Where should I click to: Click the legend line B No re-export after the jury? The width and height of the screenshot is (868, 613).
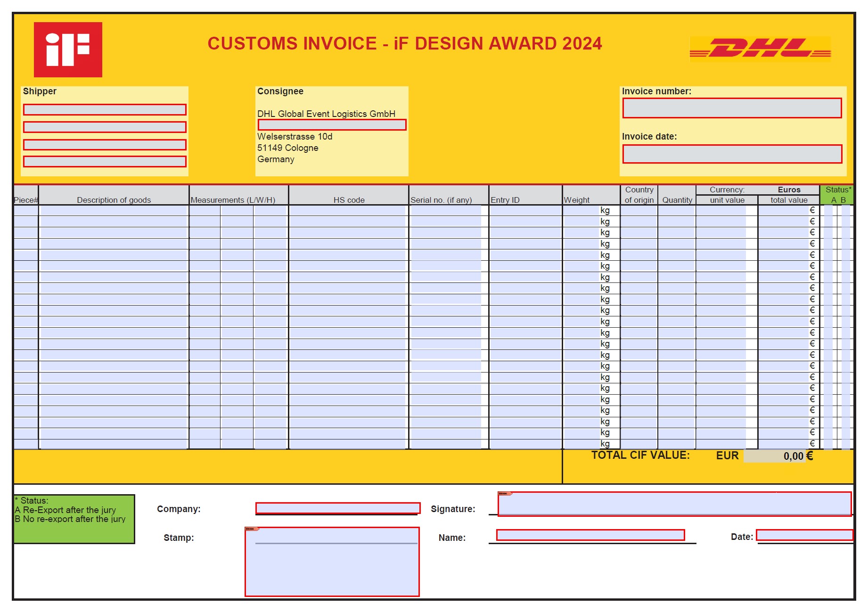(x=70, y=519)
